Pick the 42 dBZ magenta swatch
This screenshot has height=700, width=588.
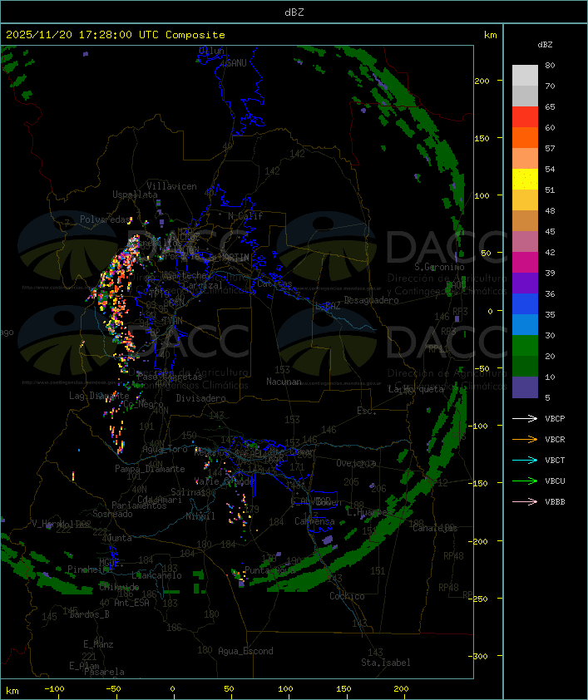pos(525,262)
